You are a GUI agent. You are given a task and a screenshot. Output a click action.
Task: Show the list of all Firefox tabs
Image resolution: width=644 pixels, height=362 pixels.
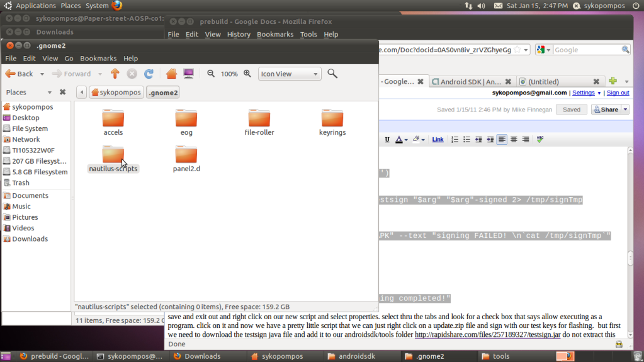(627, 81)
